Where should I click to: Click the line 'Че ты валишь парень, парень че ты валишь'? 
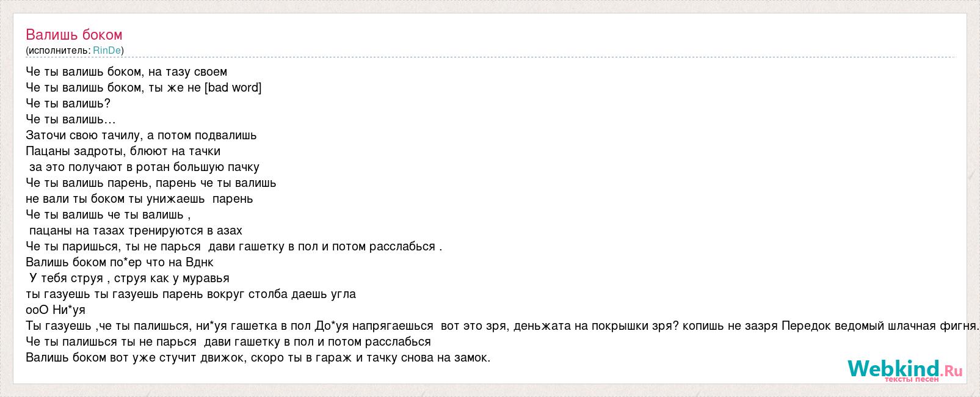[x=151, y=183]
